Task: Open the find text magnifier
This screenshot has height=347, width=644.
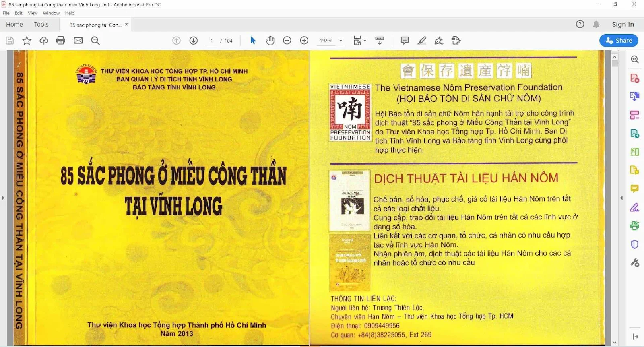Action: click(x=95, y=41)
